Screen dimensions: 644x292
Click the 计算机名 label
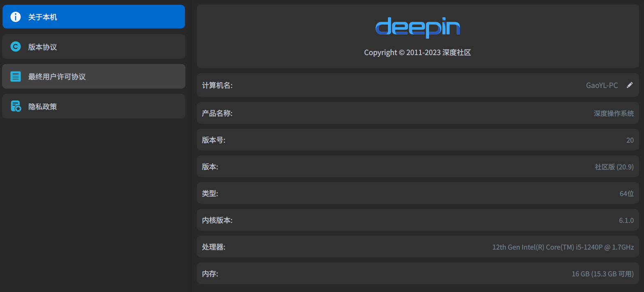pos(217,86)
